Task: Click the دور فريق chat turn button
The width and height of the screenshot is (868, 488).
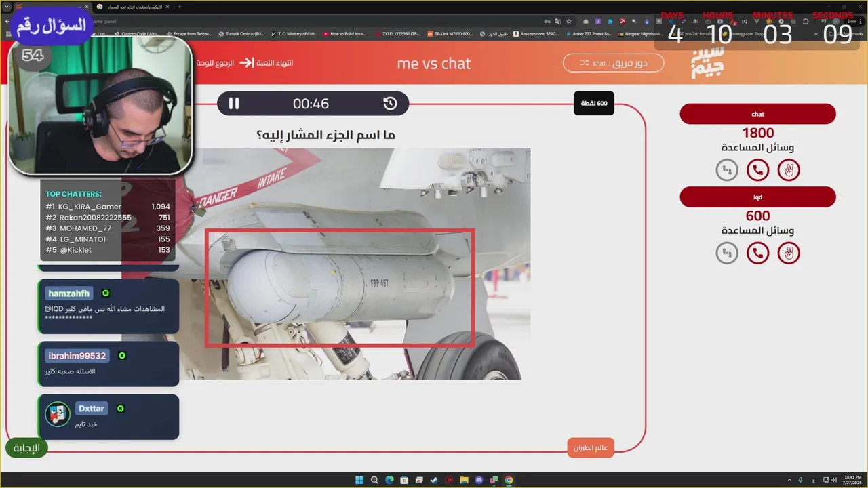Action: click(613, 63)
